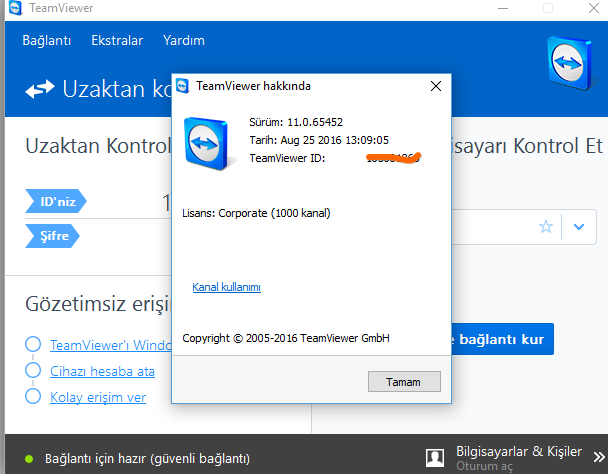Viewport: 608px width, 474px height.
Task: Click the Sürüm: 11.0.65452 version text
Action: pos(296,122)
